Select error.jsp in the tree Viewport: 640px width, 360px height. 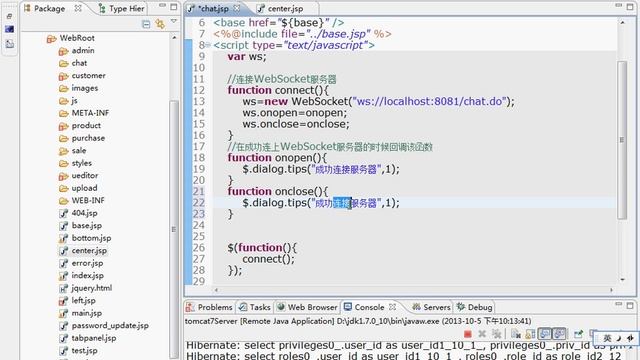coord(81,263)
